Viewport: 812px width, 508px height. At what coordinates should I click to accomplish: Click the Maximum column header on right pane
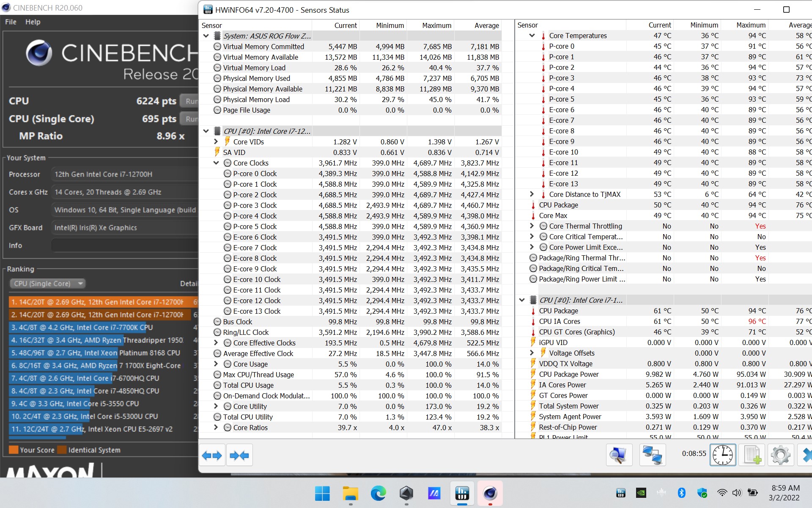(x=751, y=25)
